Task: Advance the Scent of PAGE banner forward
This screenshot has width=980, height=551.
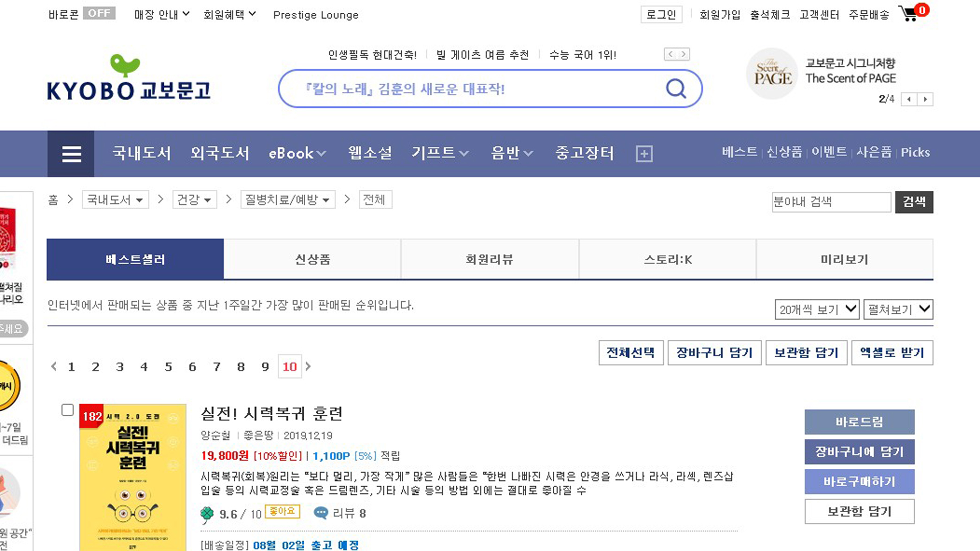Action: click(x=925, y=99)
